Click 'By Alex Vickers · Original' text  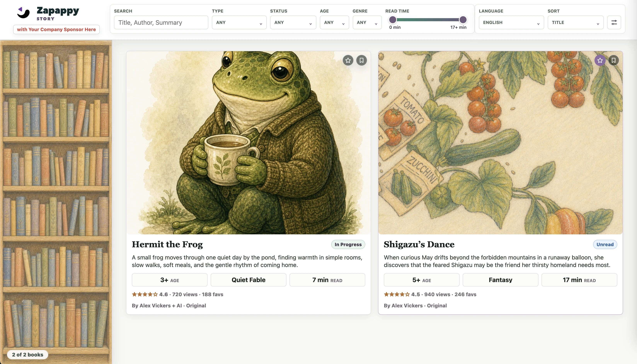[415, 306]
